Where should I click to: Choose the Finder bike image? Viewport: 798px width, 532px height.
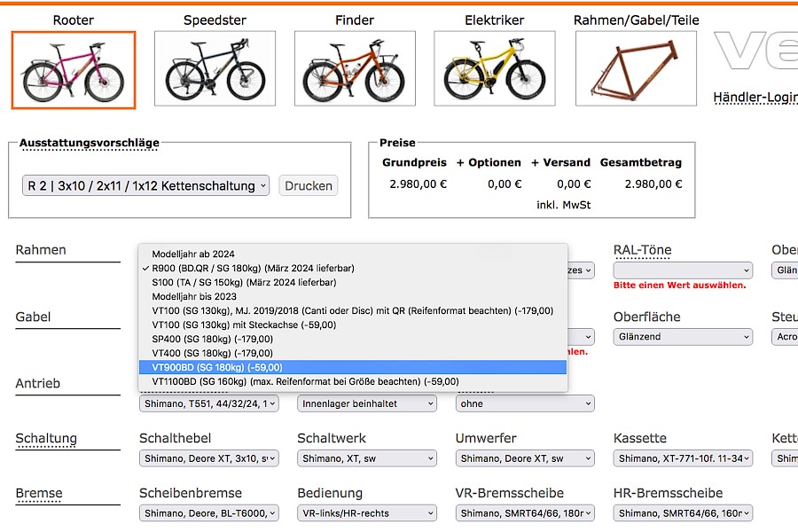point(354,68)
